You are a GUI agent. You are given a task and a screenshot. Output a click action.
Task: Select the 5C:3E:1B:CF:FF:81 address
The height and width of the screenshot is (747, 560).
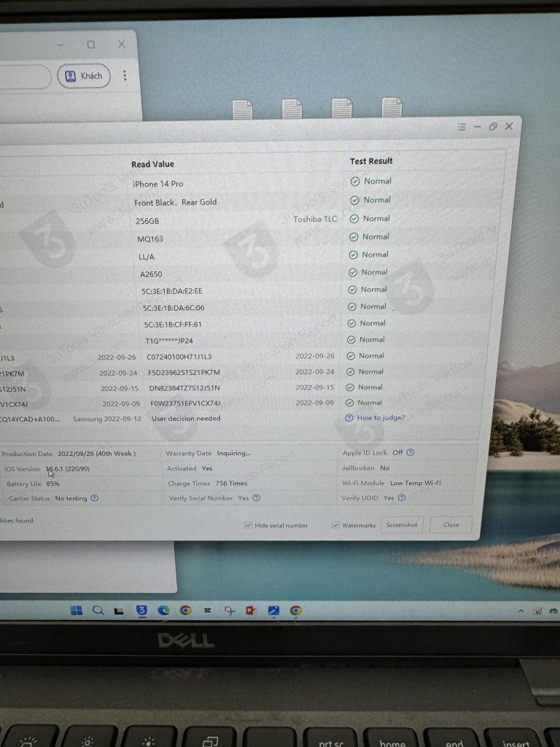click(173, 325)
